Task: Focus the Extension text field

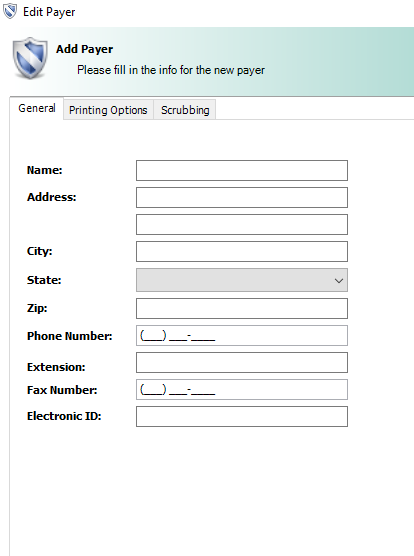Action: pos(242,362)
